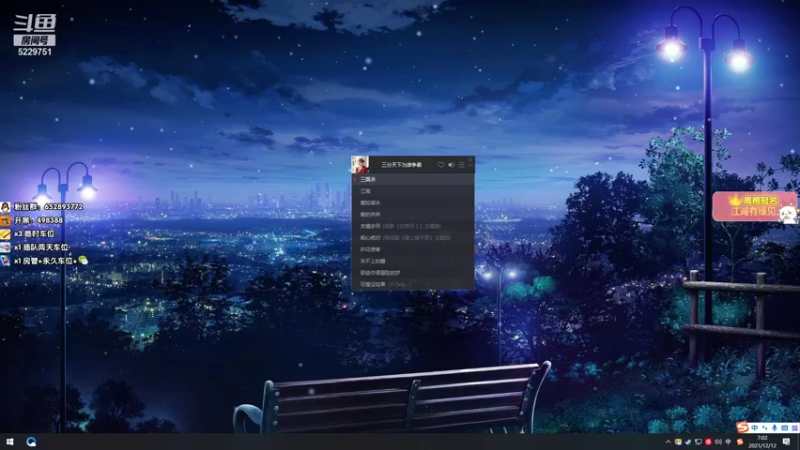Open the toolbox grid icon on Sogou toolbar
The image size is (800, 450).
click(795, 428)
